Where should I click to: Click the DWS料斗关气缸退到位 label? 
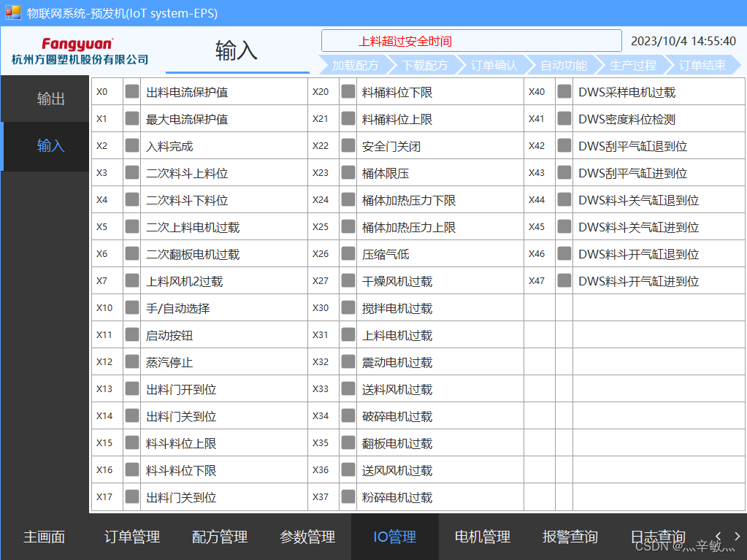click(638, 201)
